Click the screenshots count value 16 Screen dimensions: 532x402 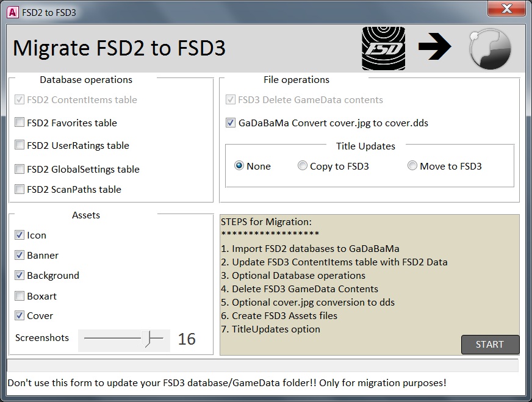[x=187, y=339]
